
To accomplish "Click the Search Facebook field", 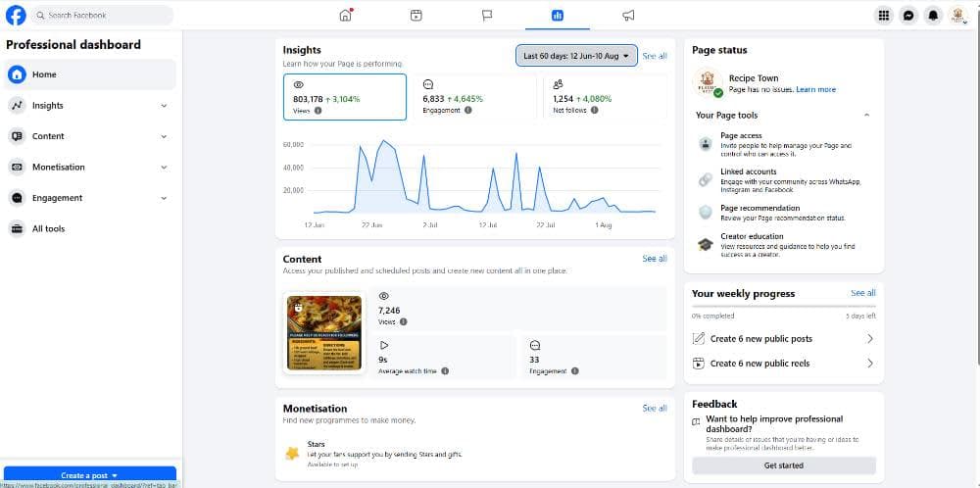I will click(x=102, y=15).
